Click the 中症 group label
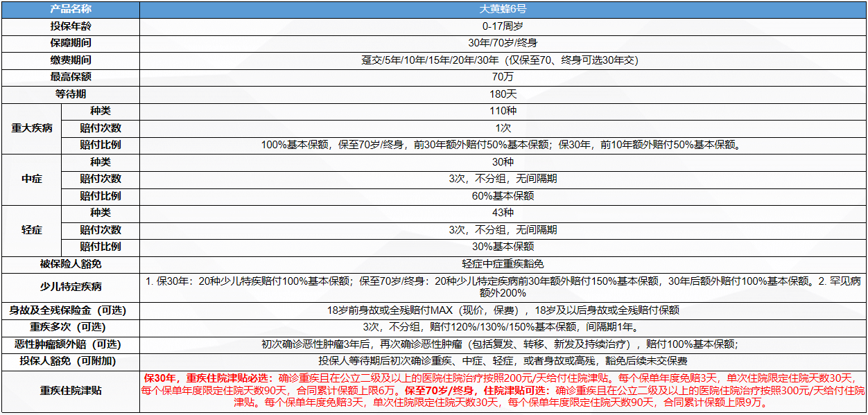This screenshot has height=415, width=868. point(32,179)
